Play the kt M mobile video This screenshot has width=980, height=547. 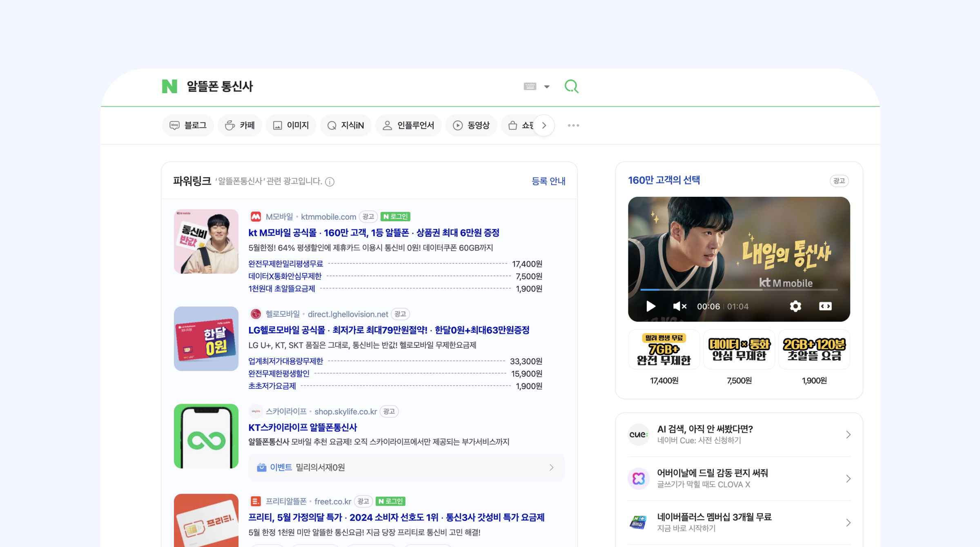point(651,306)
